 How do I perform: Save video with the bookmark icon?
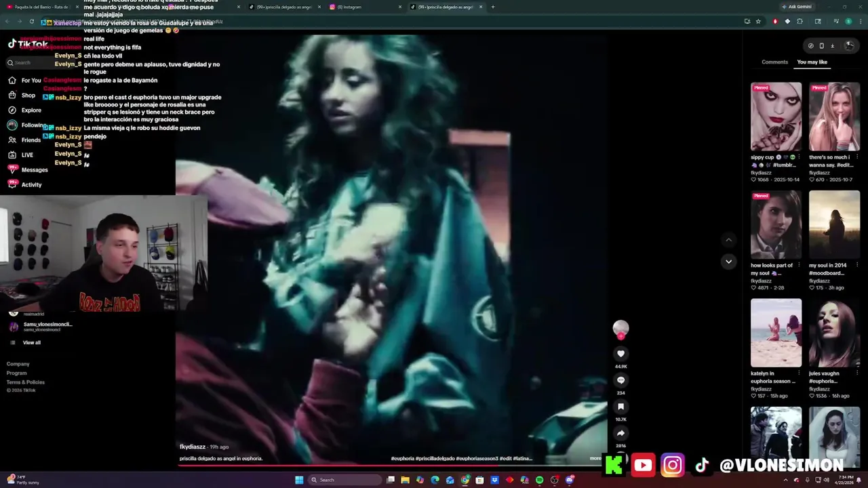pos(620,407)
